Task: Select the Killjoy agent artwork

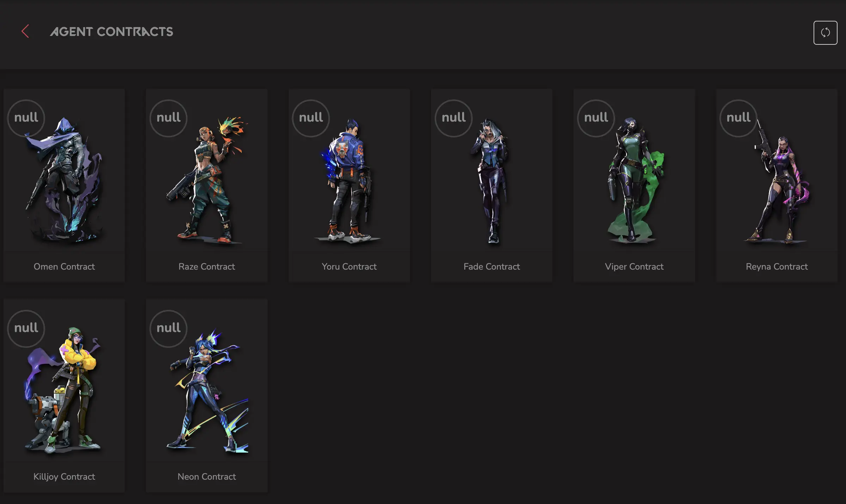Action: (65, 391)
